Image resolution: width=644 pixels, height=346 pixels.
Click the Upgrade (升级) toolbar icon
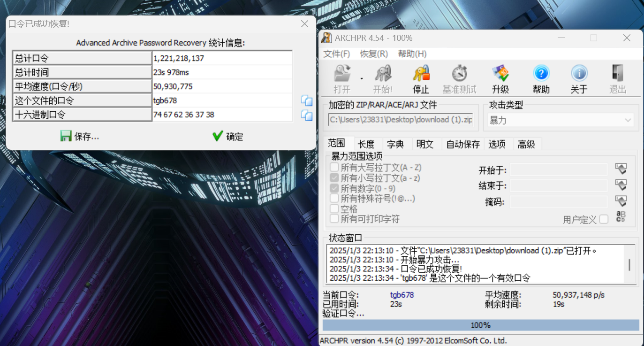click(x=500, y=79)
